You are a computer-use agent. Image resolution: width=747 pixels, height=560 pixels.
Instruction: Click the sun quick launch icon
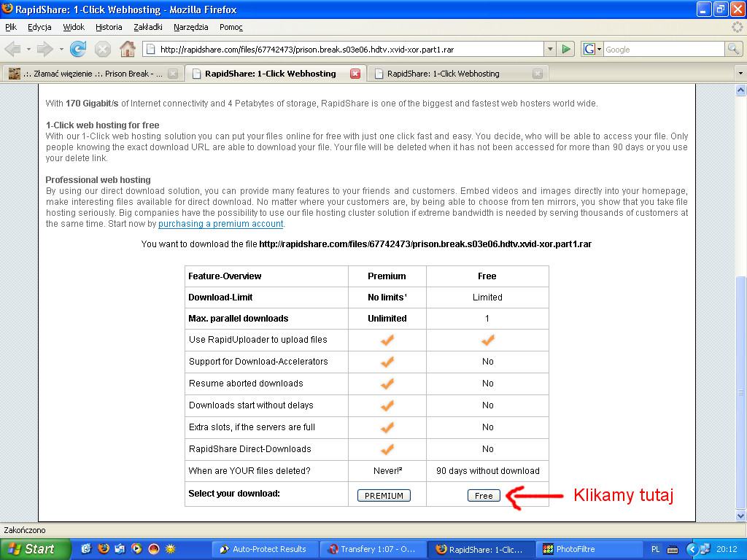tap(171, 549)
